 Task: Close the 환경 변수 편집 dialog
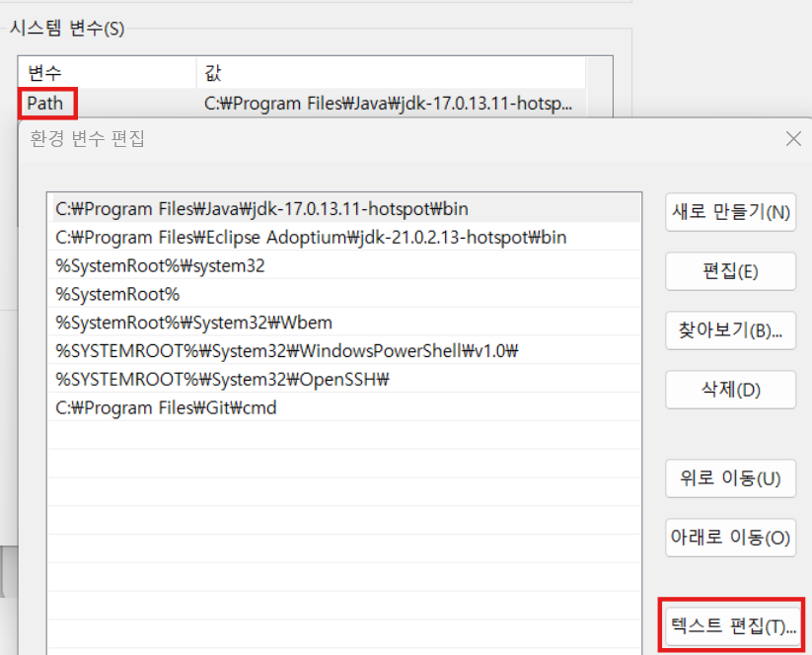[x=793, y=139]
